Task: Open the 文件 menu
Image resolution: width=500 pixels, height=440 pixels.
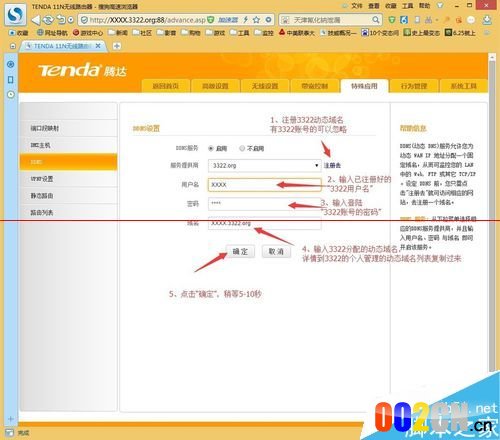Action: click(357, 6)
